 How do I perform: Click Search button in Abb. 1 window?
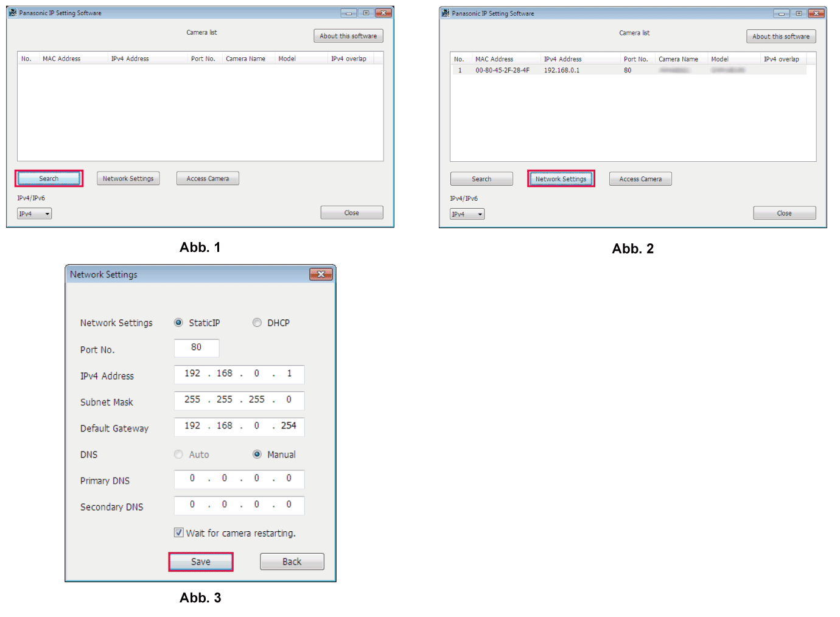pos(49,178)
